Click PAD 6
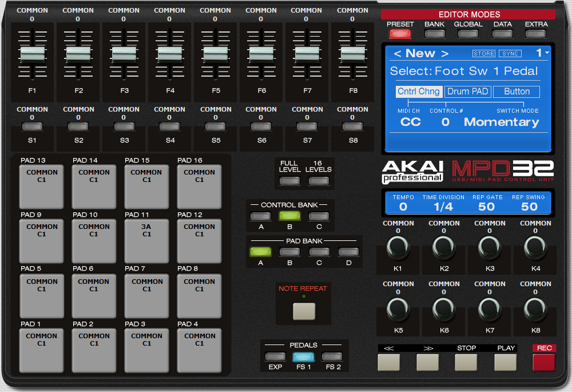This screenshot has width=572, height=392. [94, 296]
